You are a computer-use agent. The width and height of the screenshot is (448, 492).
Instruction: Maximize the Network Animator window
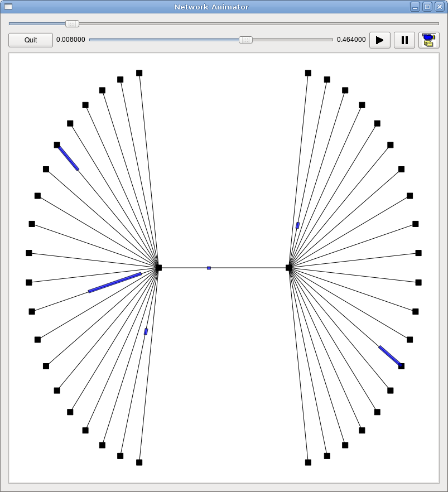tap(427, 7)
